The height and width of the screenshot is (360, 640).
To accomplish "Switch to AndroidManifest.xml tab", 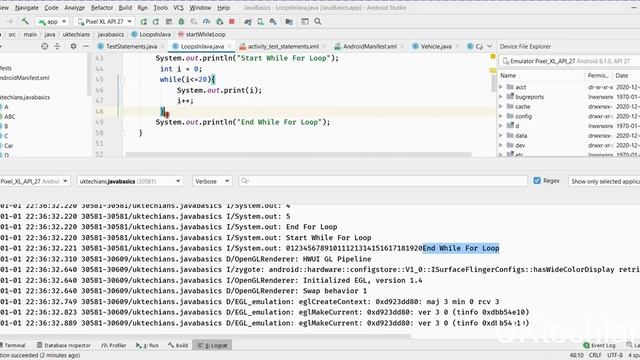I will (370, 47).
